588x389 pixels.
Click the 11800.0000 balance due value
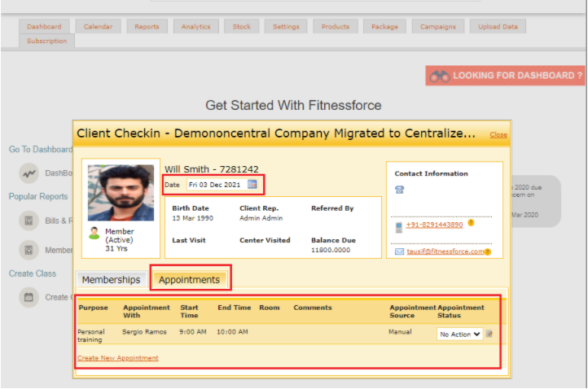[x=331, y=250]
